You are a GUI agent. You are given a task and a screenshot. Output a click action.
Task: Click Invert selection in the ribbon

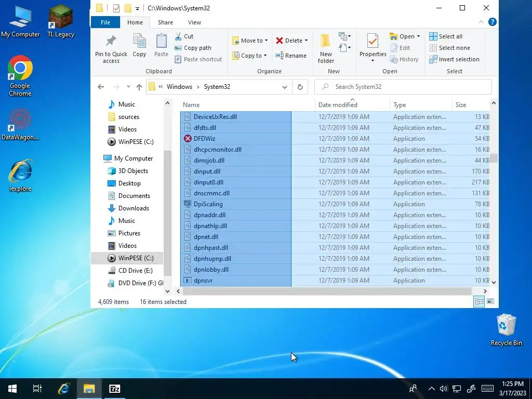454,59
